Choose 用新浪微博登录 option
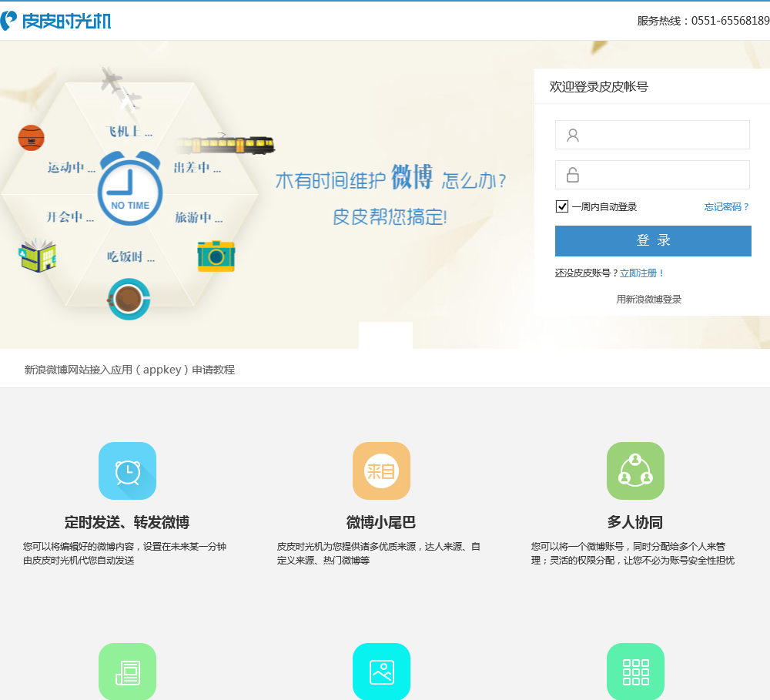Viewport: 770px width, 700px height. [648, 299]
